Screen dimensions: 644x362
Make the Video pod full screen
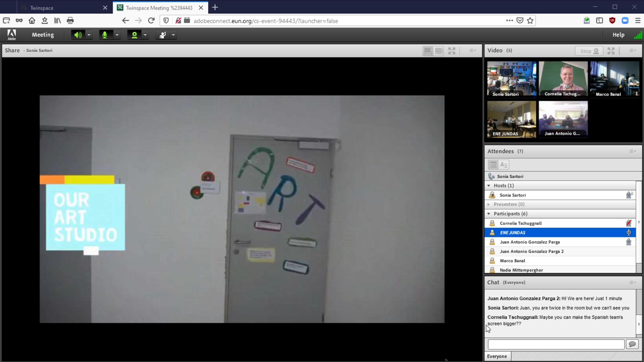pos(611,51)
